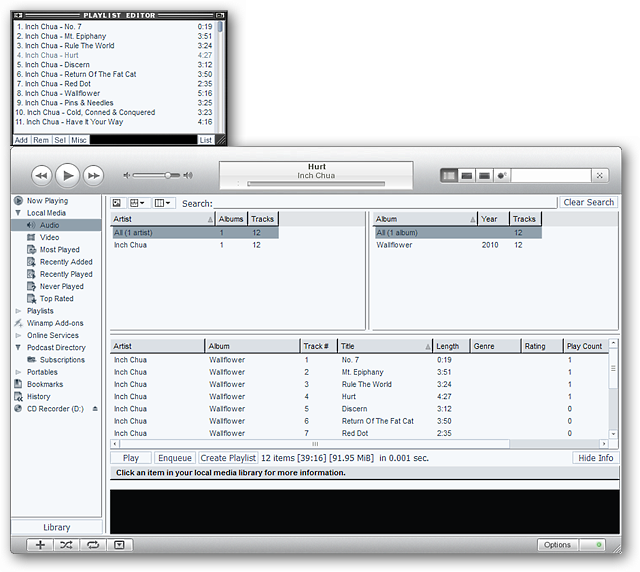Click the loud speaker icon right of volume

tap(188, 175)
